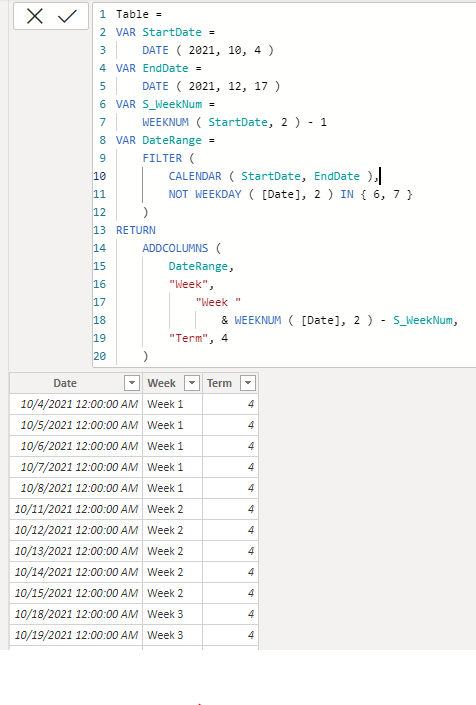
Task: Click the RETURN keyword on line 13
Action: [x=136, y=230]
